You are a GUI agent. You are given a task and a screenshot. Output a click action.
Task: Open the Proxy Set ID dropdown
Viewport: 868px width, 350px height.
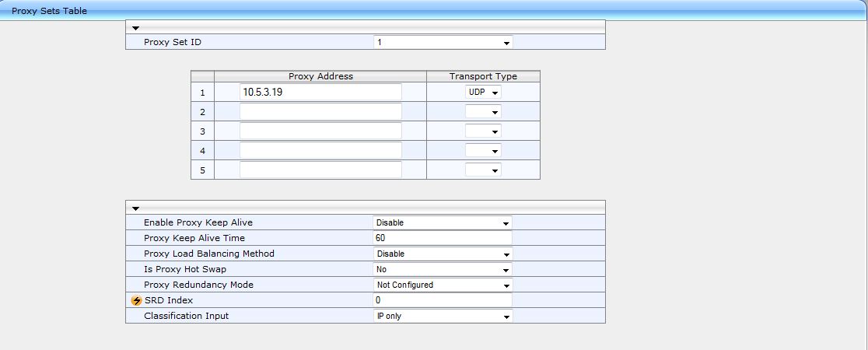(x=443, y=43)
